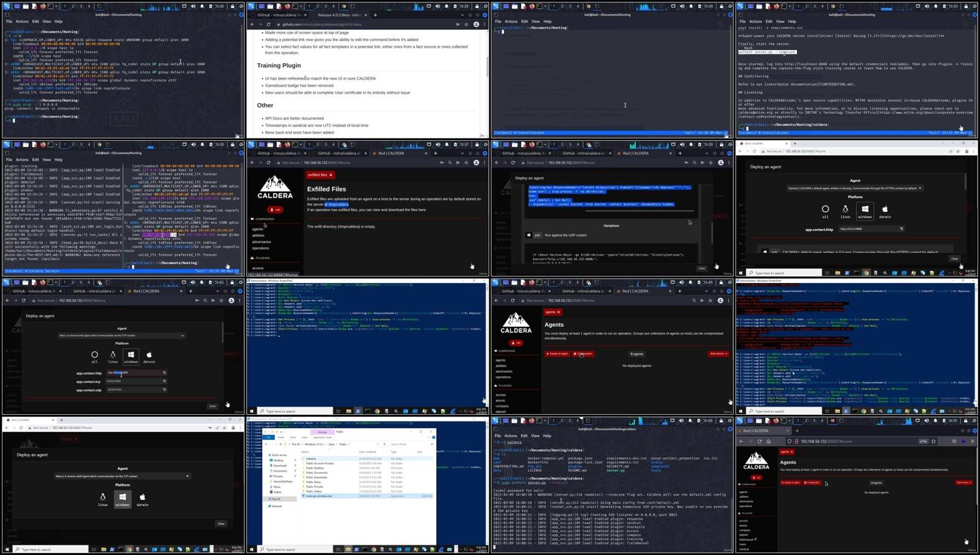This screenshot has width=980, height=555.
Task: Switch to 'Release 4.0.0 Beta' tab in 15:28 frame
Action: [339, 15]
